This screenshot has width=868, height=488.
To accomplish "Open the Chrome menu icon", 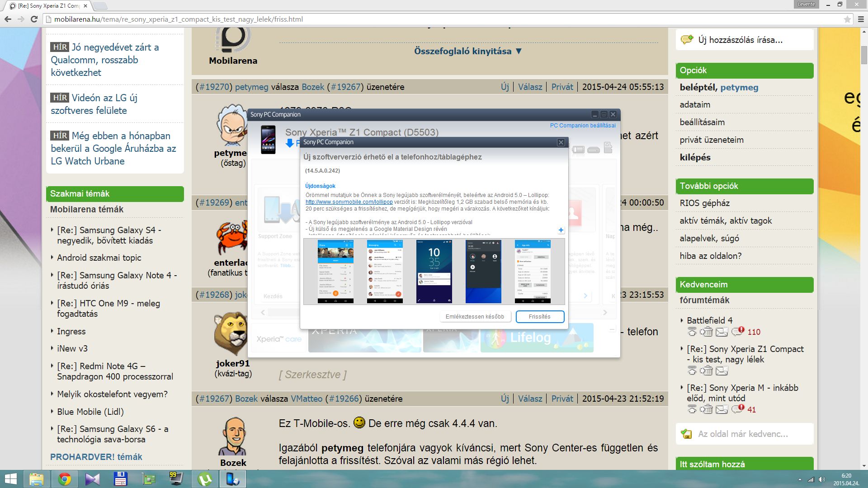I will click(x=860, y=19).
